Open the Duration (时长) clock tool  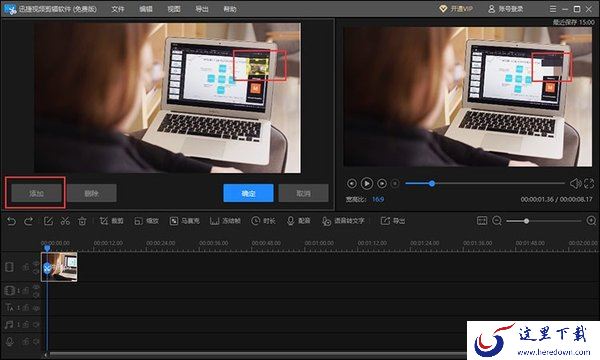click(263, 221)
